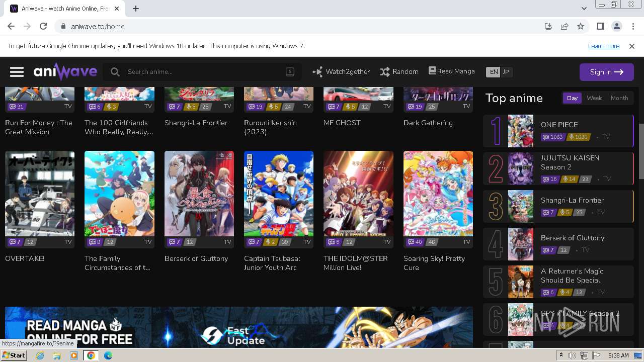Go to the aniwave logo homepage
644x362 pixels.
click(x=65, y=72)
